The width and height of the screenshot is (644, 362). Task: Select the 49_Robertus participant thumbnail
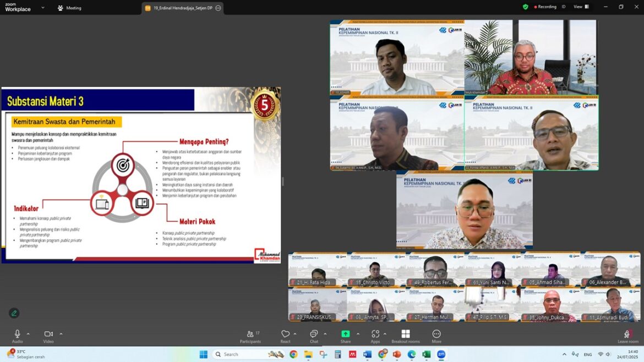point(435,269)
